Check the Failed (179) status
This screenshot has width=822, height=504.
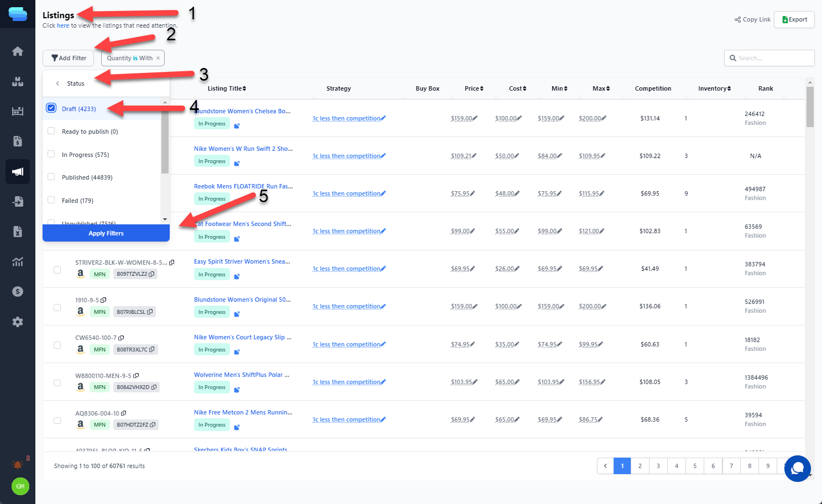pos(51,200)
